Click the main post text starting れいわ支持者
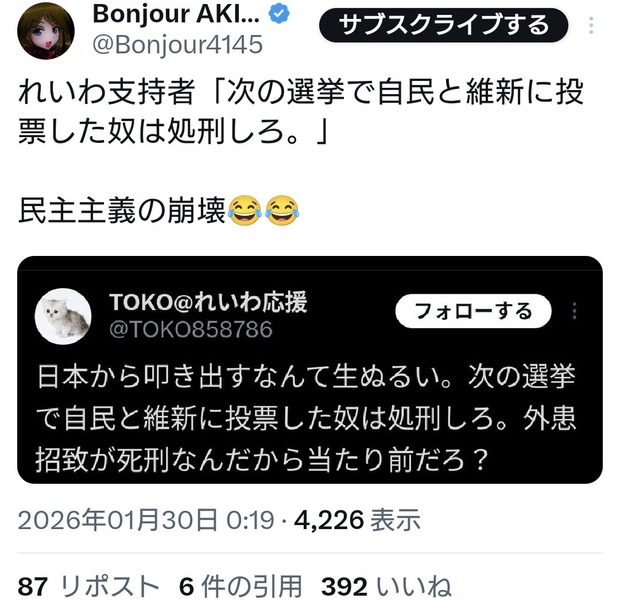Screen dimensions: 620x606 [x=301, y=112]
